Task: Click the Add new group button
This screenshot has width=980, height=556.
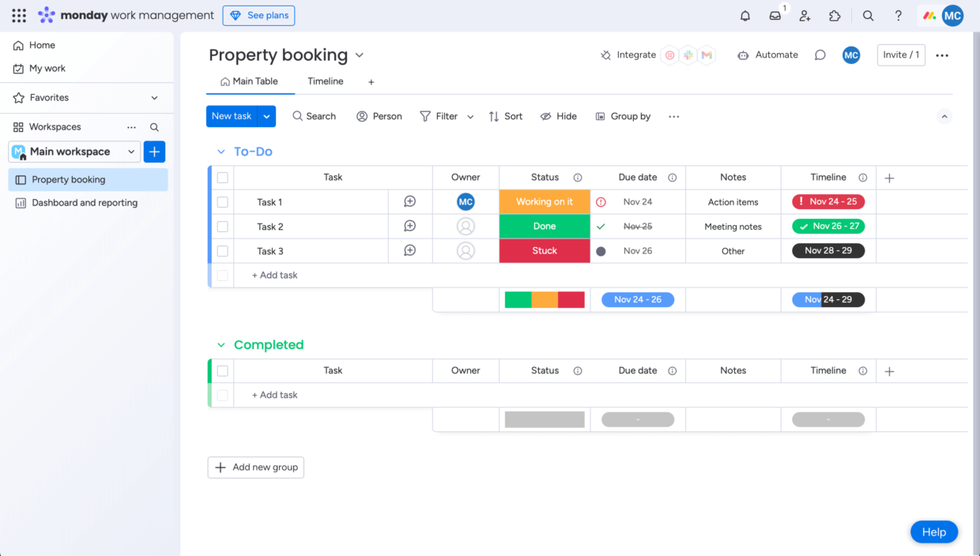Action: pos(255,467)
